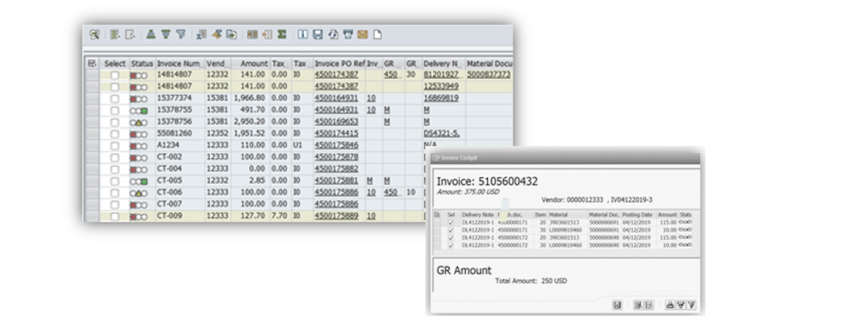Tick the checkbox for invoice A1234
Image resolution: width=868 pixels, height=336 pixels.
pos(115,146)
